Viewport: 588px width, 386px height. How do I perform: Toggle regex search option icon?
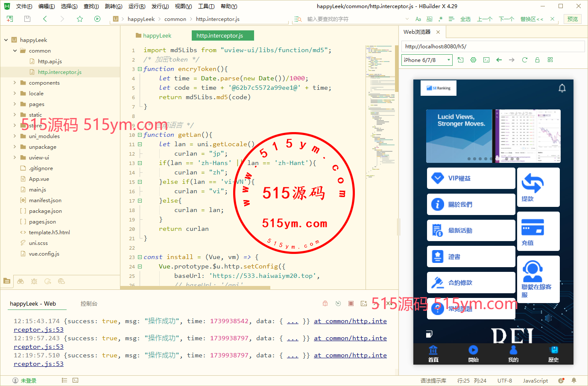[x=440, y=19]
